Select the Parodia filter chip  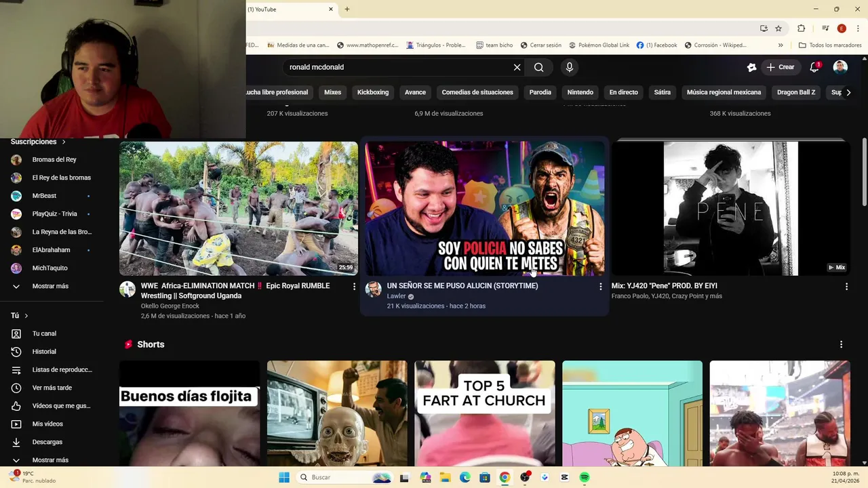point(540,92)
